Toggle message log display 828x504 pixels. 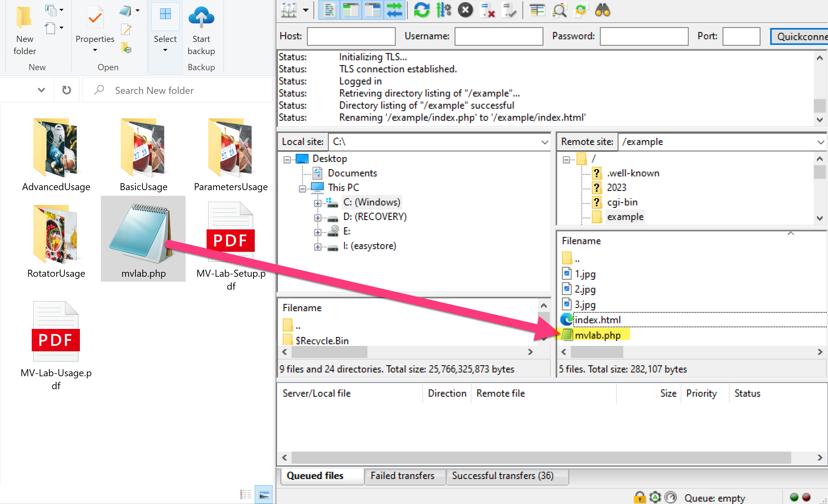329,10
